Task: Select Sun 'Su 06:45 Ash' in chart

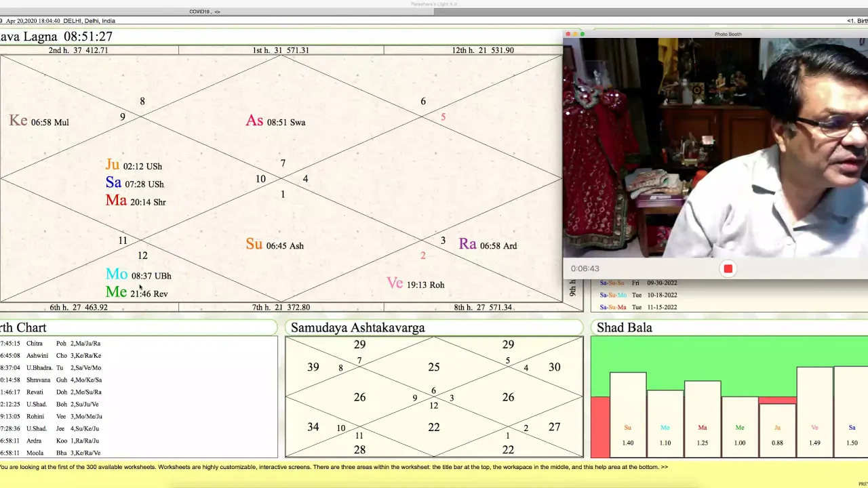Action: [x=275, y=245]
